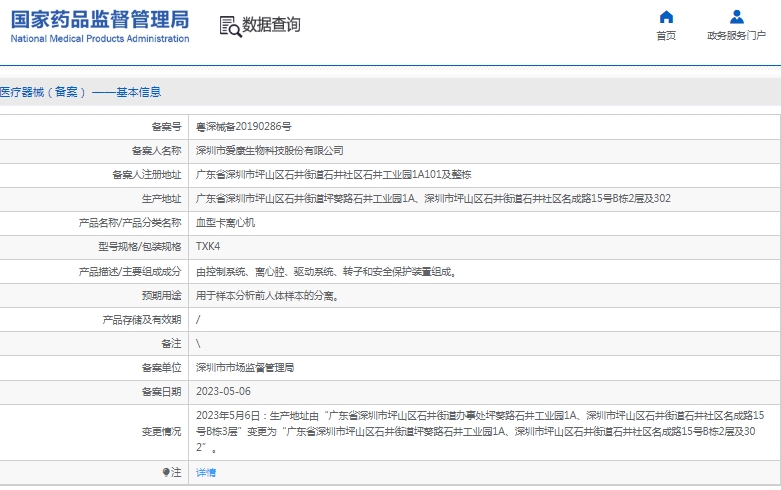The image size is (781, 490).
Task: Select the 医疗器械（备案）基本信息 heading
Action: [80, 92]
